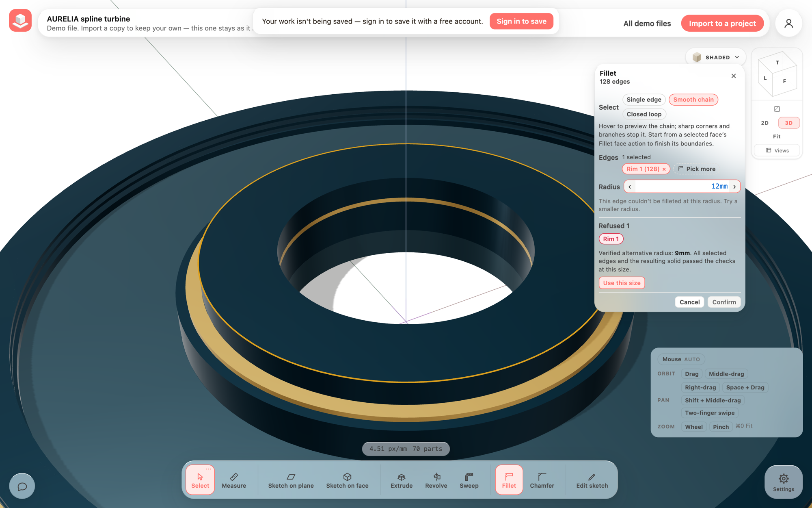Click Pick more edges
812x508 pixels.
coord(697,169)
